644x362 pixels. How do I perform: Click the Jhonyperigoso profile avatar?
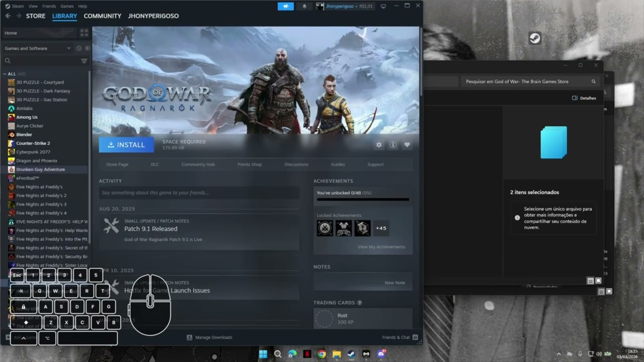pos(319,7)
